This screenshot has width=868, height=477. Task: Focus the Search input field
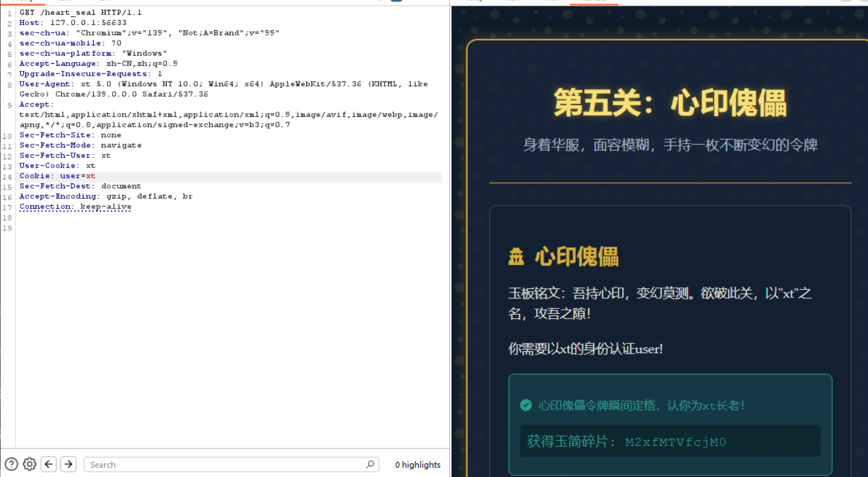click(224, 464)
